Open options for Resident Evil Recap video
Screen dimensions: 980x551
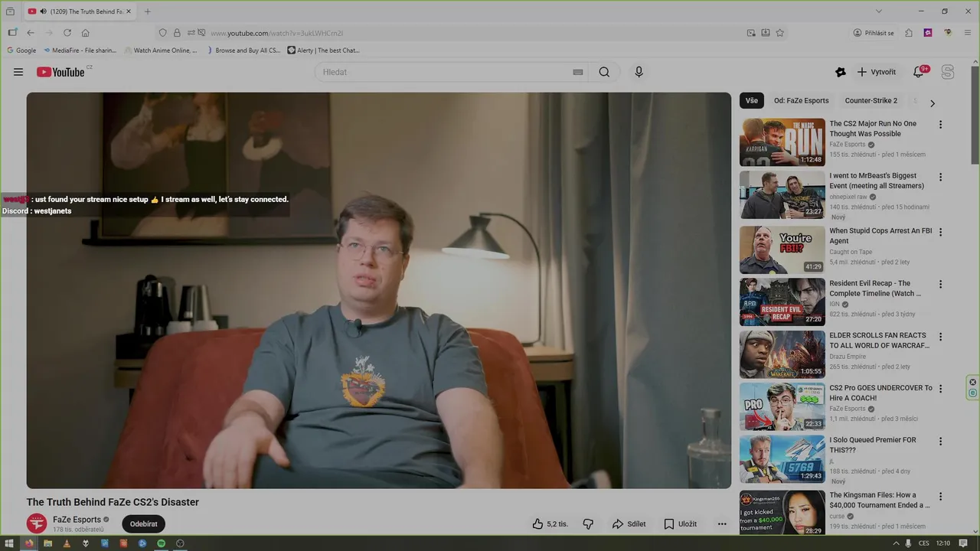(940, 284)
